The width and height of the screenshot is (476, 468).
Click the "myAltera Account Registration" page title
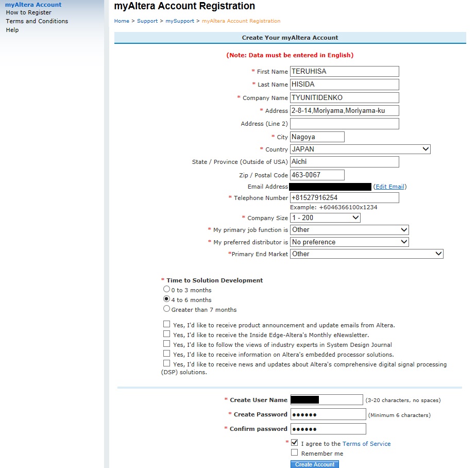[x=184, y=6]
